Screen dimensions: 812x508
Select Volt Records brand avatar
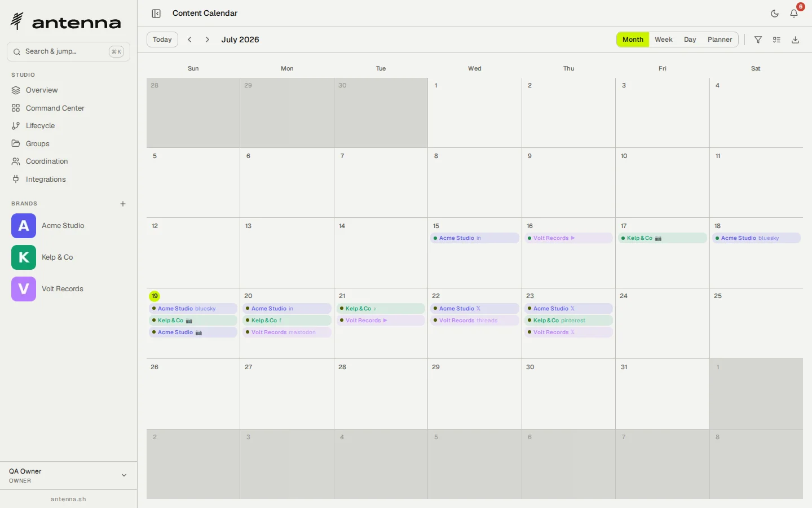[x=24, y=289]
